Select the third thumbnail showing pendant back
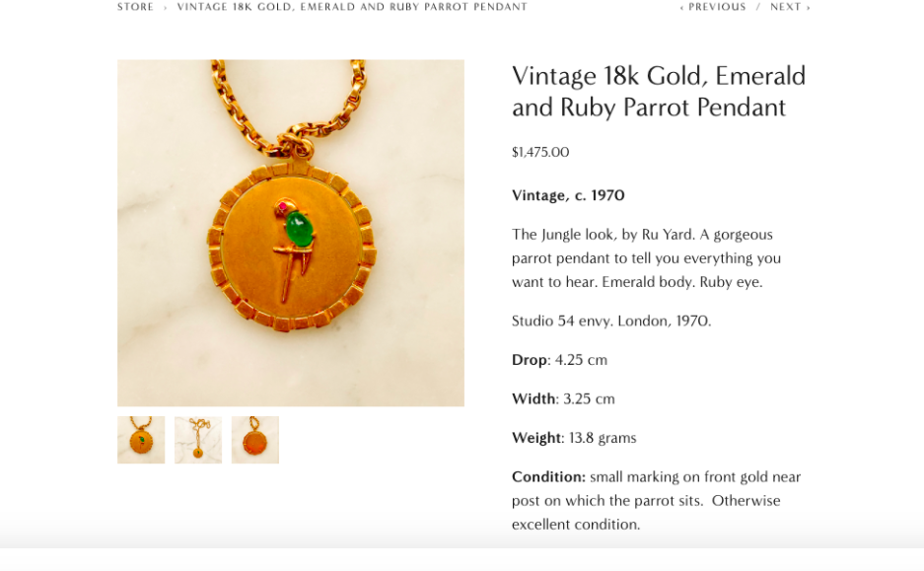The image size is (924, 571). pos(255,440)
